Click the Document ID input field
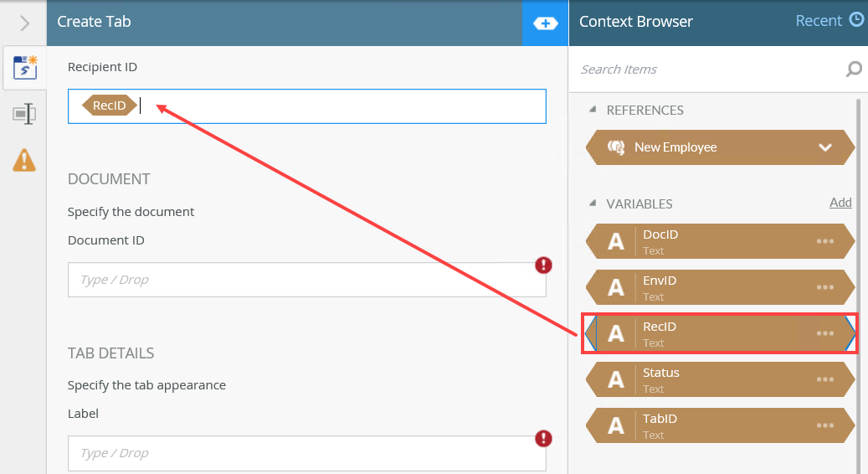The height and width of the screenshot is (474, 868). pos(306,280)
